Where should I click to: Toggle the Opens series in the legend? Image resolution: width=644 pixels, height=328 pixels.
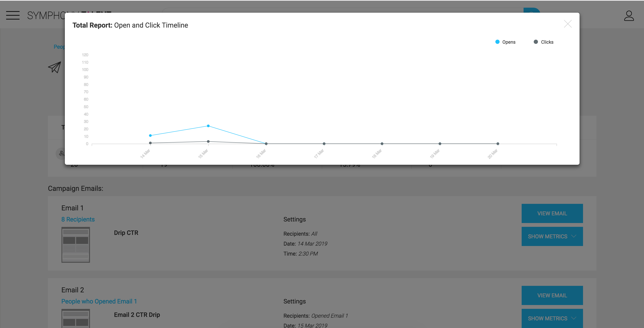coord(505,42)
